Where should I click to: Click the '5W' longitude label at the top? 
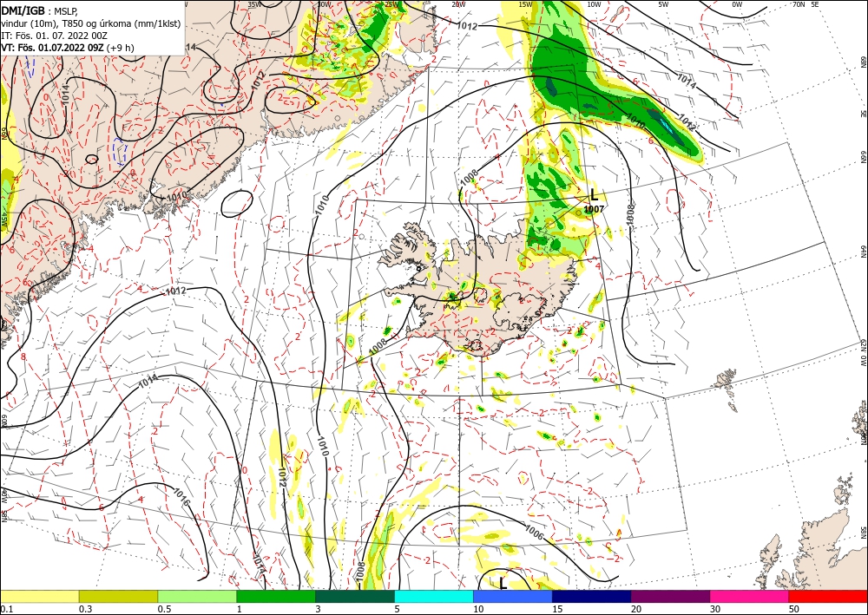[x=663, y=4]
